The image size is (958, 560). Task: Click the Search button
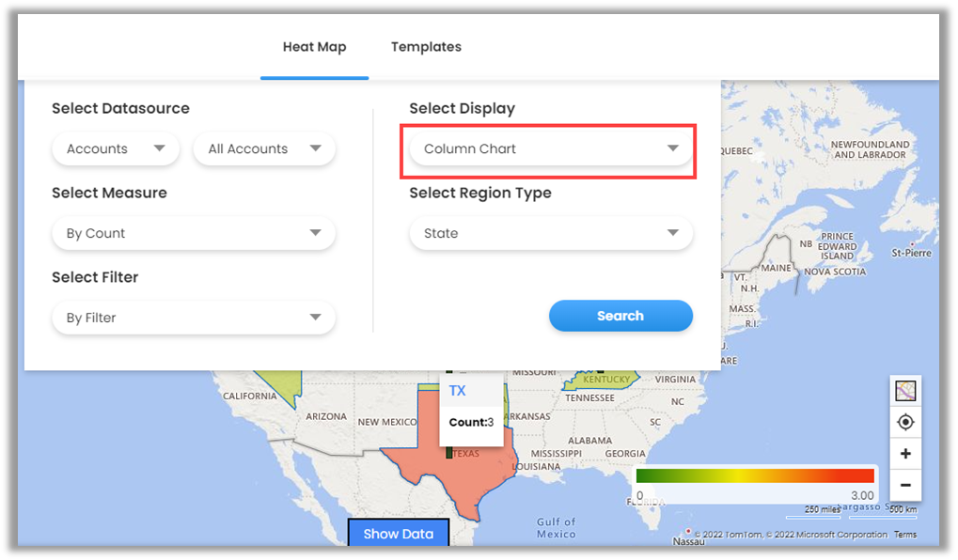(620, 316)
